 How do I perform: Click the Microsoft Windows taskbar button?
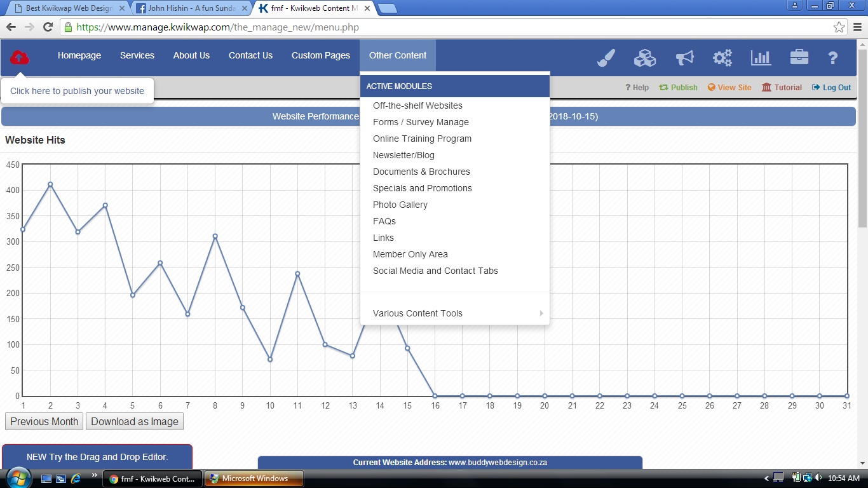(x=254, y=478)
